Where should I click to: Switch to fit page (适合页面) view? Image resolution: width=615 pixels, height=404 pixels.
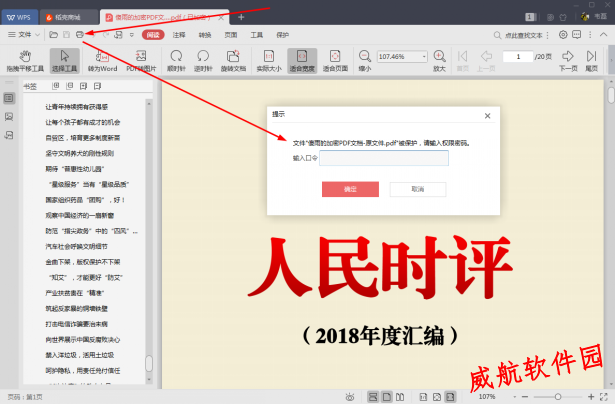(x=335, y=61)
